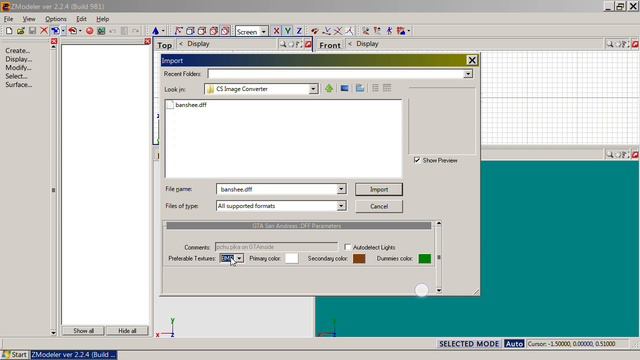Open the Preferable Textures BMP dropdown
This screenshot has height=360, width=640.
click(240, 258)
